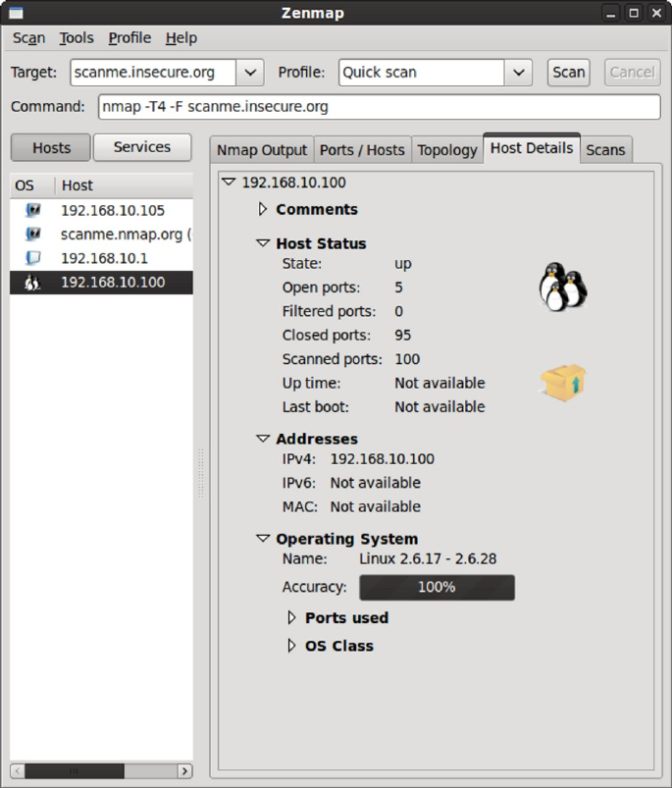Switch to the Ports / Hosts tab
Viewport: 672px width, 788px height.
362,150
